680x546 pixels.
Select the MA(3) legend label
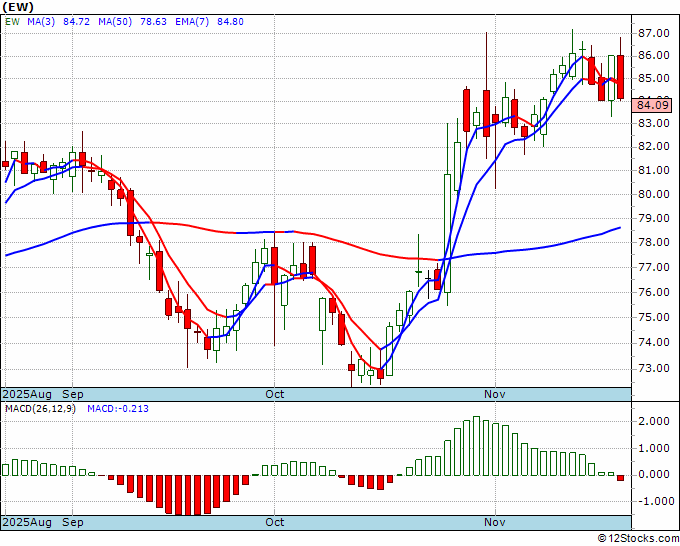click(41, 22)
